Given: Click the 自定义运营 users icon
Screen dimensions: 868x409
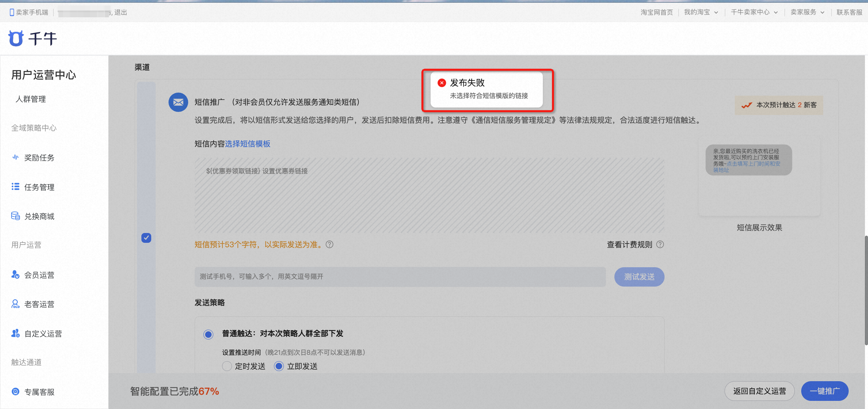Looking at the screenshot, I should [x=16, y=333].
